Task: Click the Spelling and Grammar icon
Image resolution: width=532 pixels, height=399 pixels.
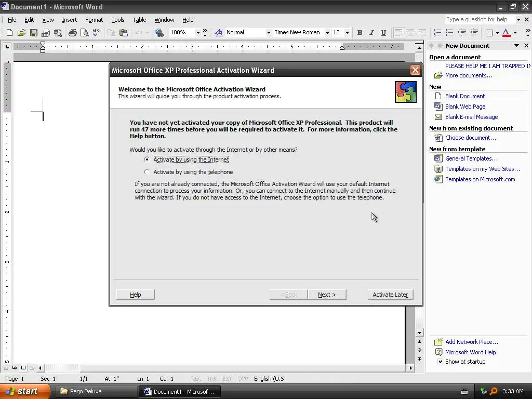Action: click(96, 33)
